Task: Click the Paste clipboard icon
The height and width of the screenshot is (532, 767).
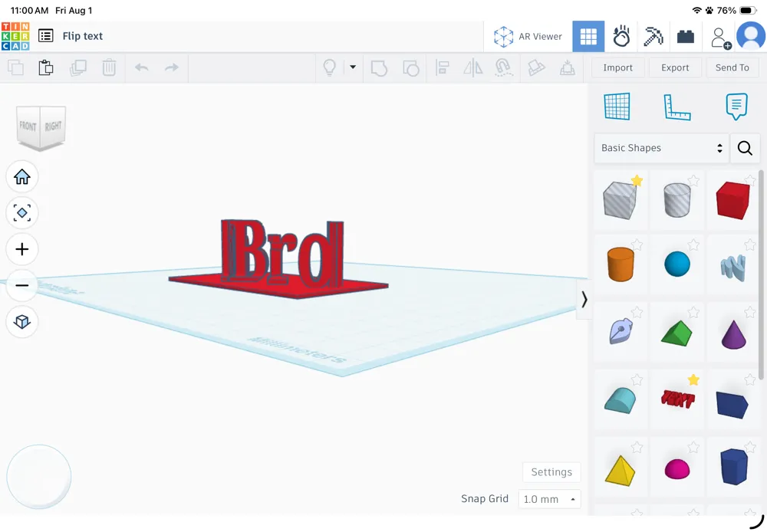Action: click(46, 67)
